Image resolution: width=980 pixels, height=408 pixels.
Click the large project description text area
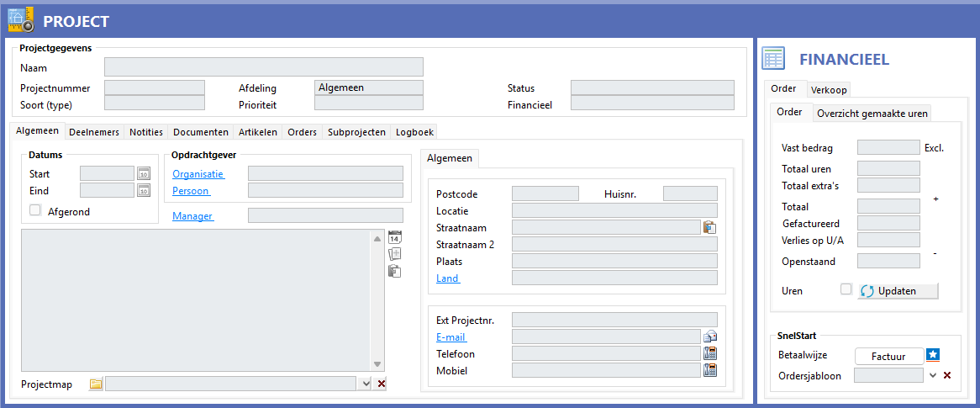pos(197,301)
